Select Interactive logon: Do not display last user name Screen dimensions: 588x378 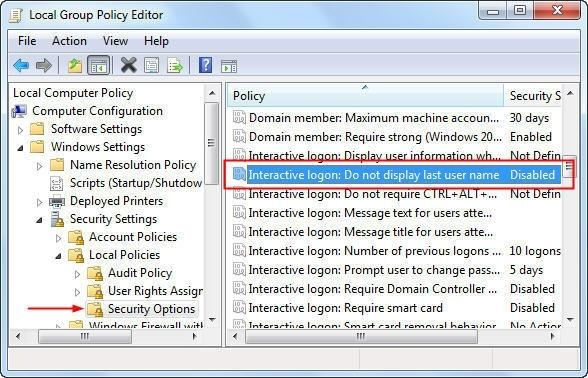click(x=396, y=175)
